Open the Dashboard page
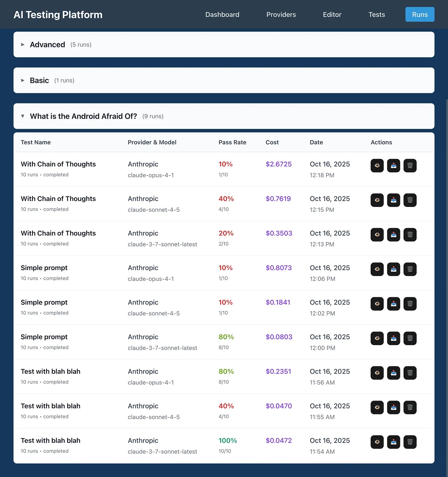Screen dimensions: 448x477 click(222, 15)
